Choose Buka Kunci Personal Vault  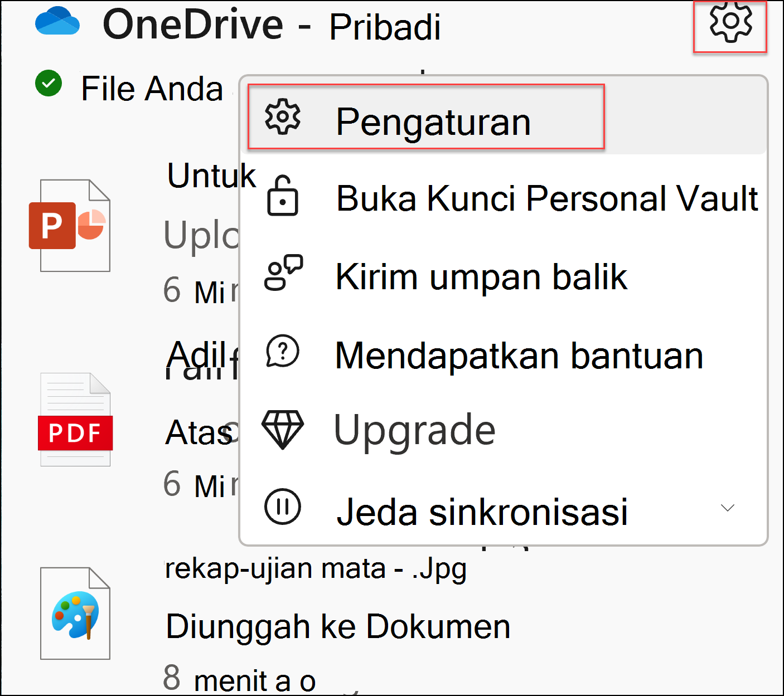coord(504,198)
